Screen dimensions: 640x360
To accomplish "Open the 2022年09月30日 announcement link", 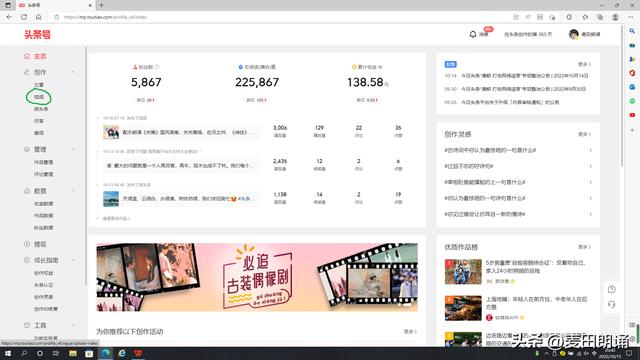I will (x=524, y=89).
